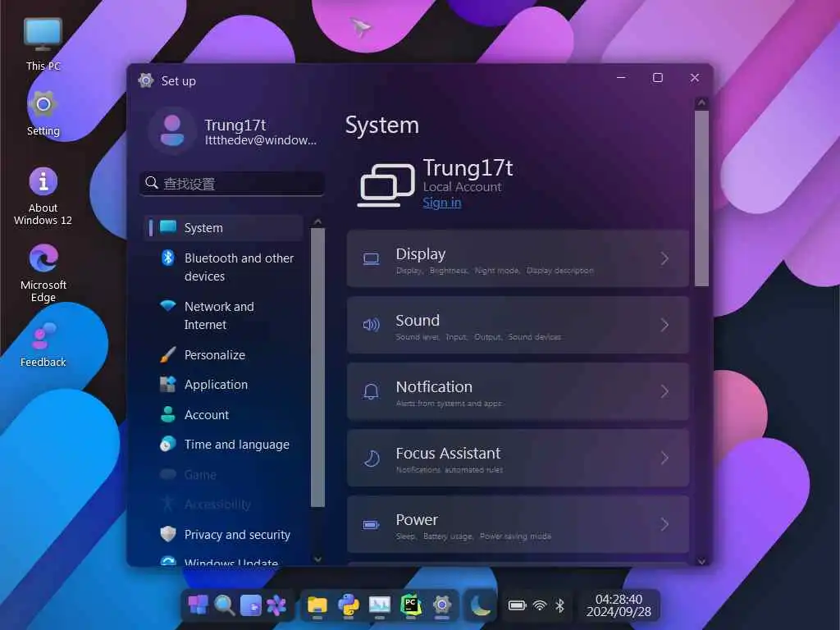
Task: Open the Power settings row
Action: click(x=518, y=524)
